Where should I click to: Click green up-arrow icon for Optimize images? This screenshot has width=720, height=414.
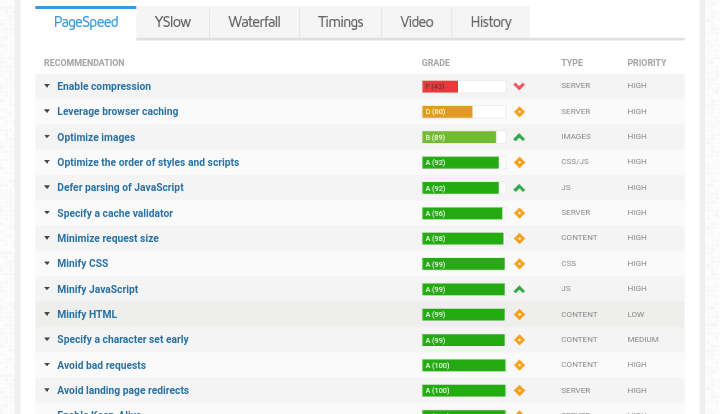[519, 137]
